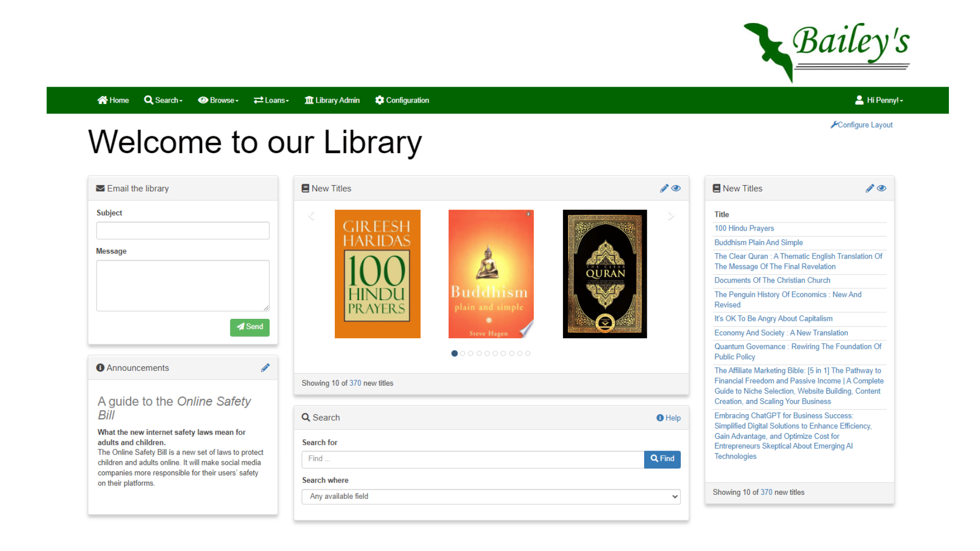Go to the next carousel slide arrow
Image resolution: width=980 pixels, height=551 pixels.
[671, 216]
